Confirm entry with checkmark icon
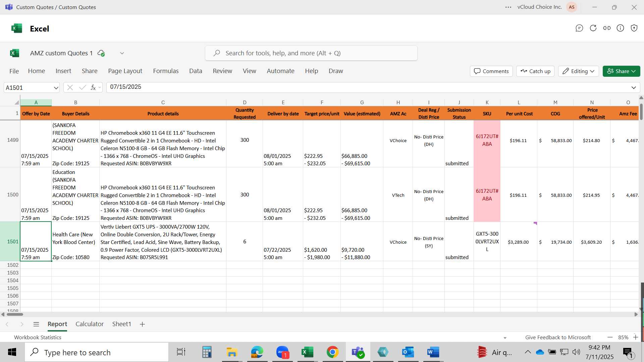Image resolution: width=644 pixels, height=362 pixels. click(x=82, y=87)
